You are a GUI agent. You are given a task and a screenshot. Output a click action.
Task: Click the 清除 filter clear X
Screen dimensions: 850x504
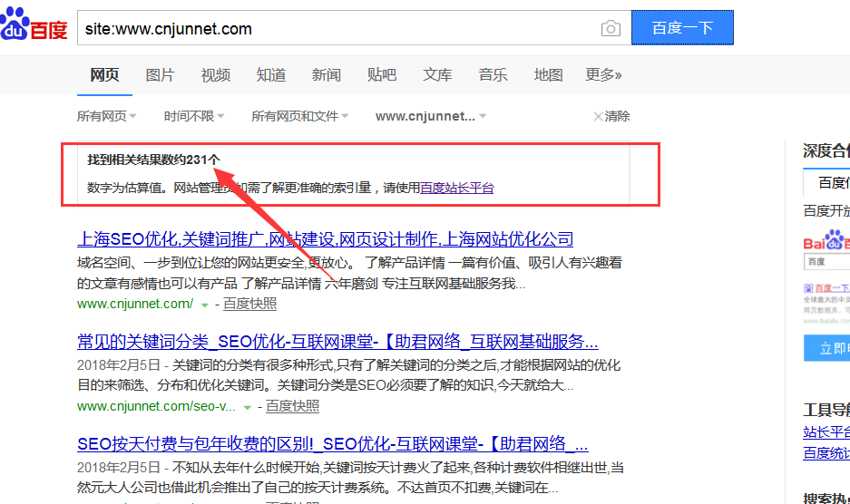(611, 116)
